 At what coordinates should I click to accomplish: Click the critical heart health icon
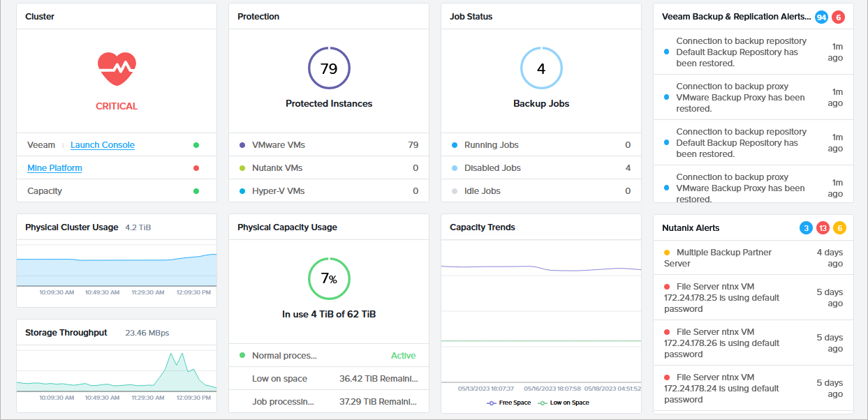pyautogui.click(x=117, y=70)
